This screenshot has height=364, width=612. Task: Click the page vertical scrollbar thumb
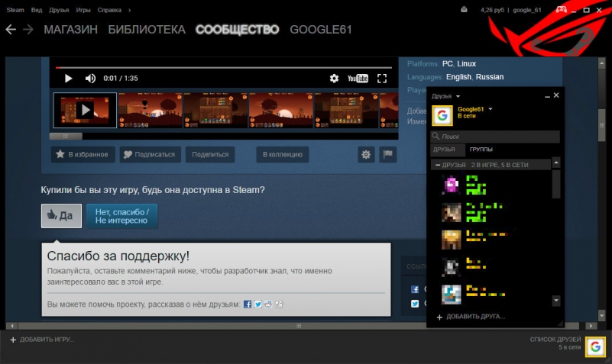(x=602, y=125)
